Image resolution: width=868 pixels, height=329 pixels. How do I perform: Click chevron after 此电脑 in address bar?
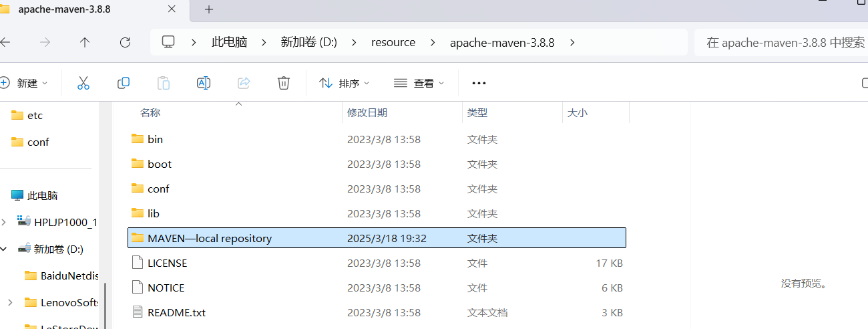pyautogui.click(x=264, y=42)
